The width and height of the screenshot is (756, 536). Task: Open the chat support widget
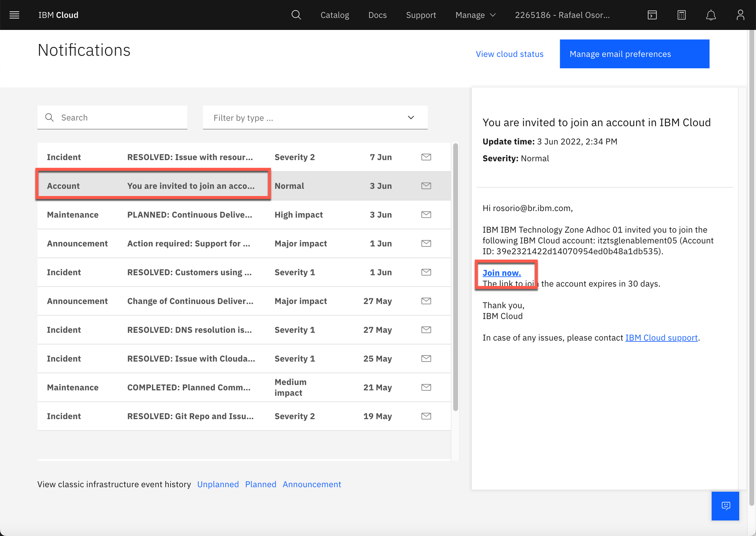(x=725, y=506)
